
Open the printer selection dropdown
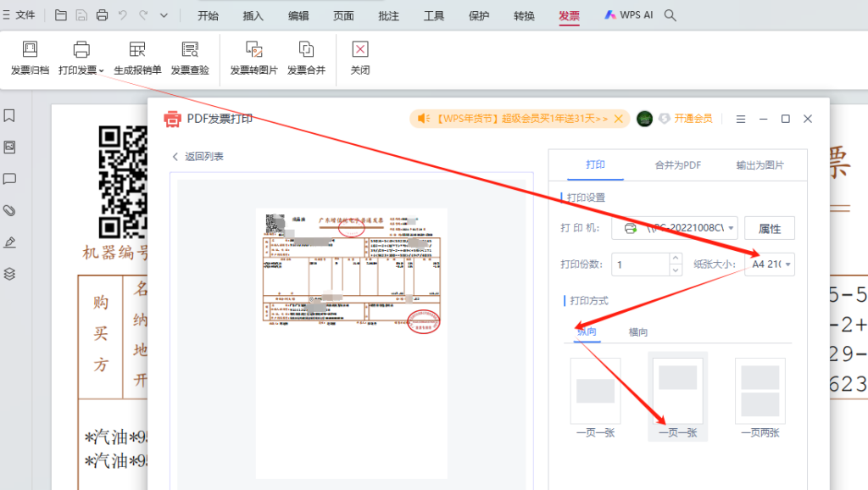coord(674,228)
